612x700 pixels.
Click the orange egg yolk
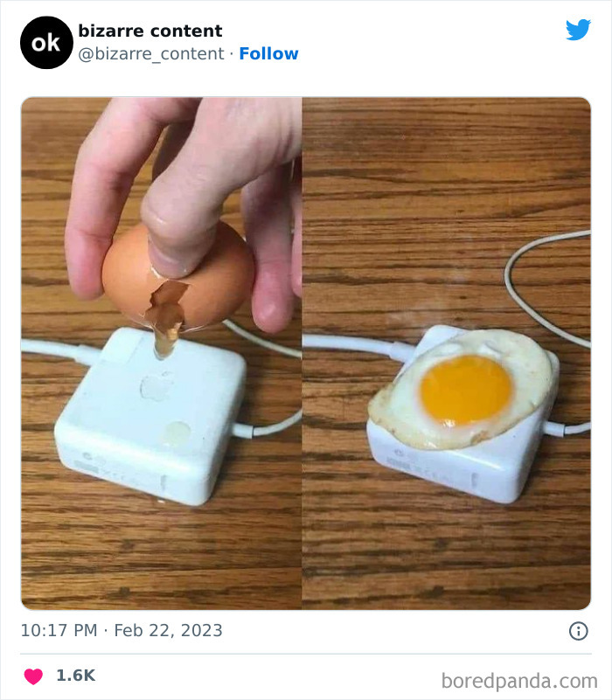[466, 390]
